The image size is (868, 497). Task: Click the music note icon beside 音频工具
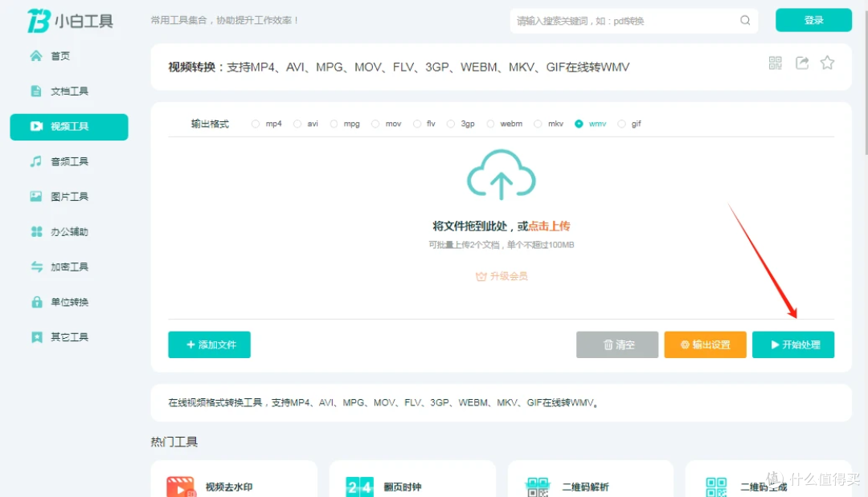tap(36, 161)
